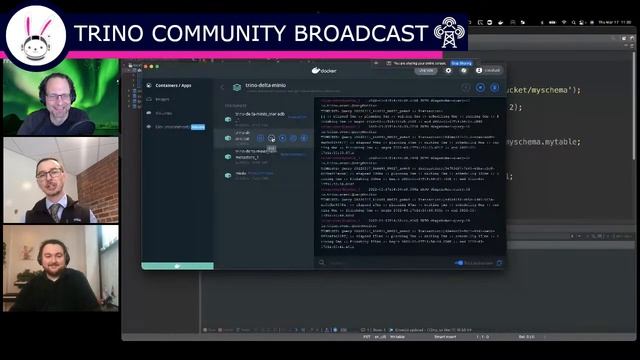Viewport: 640px width, 360px height.
Task: Copy logs using the clipboard icon
Action: [499, 263]
